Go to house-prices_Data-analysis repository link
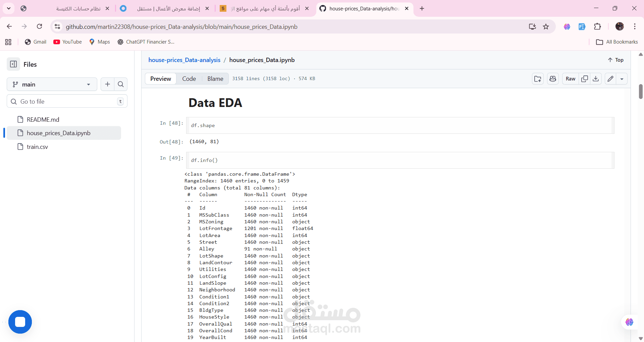This screenshot has height=342, width=644. pyautogui.click(x=184, y=60)
